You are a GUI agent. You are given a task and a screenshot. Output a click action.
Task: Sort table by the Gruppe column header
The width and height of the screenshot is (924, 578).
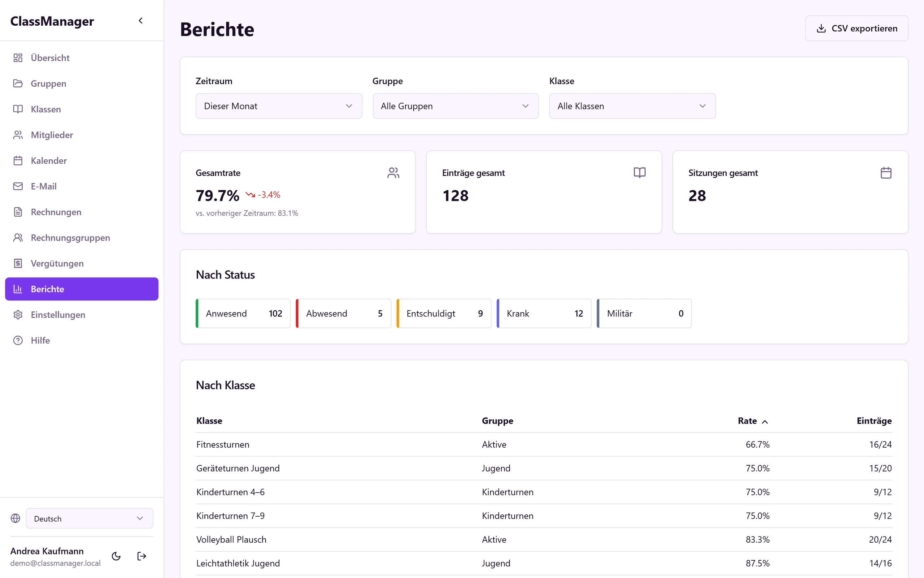(x=497, y=421)
